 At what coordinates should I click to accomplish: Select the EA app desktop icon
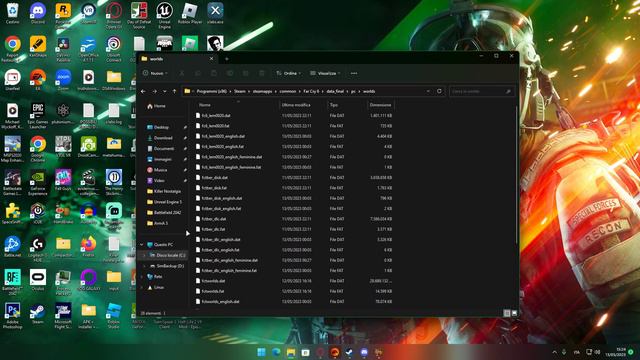tap(38, 80)
